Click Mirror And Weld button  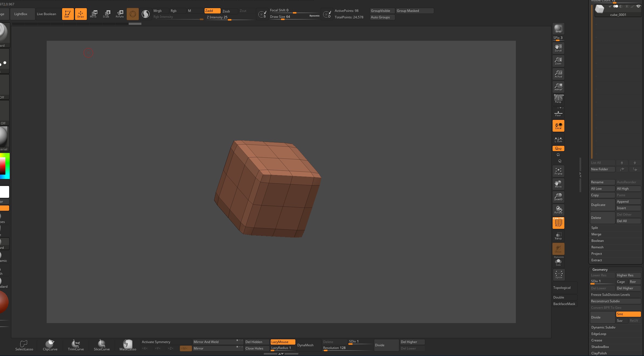coord(217,342)
